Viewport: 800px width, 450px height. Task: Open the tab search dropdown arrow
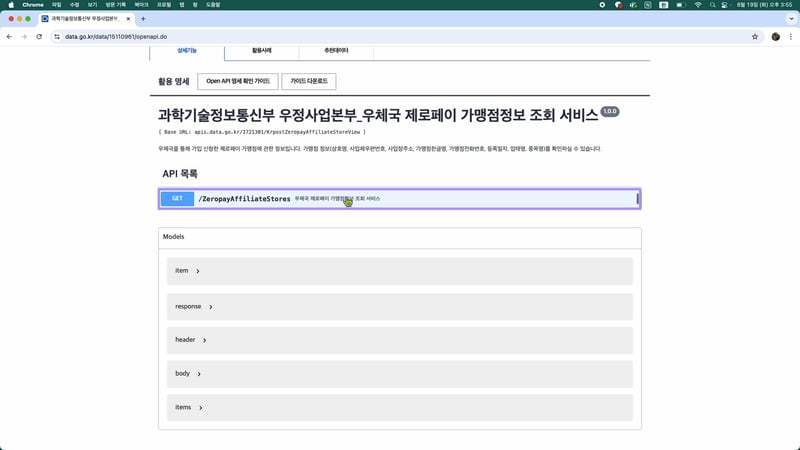[x=791, y=19]
